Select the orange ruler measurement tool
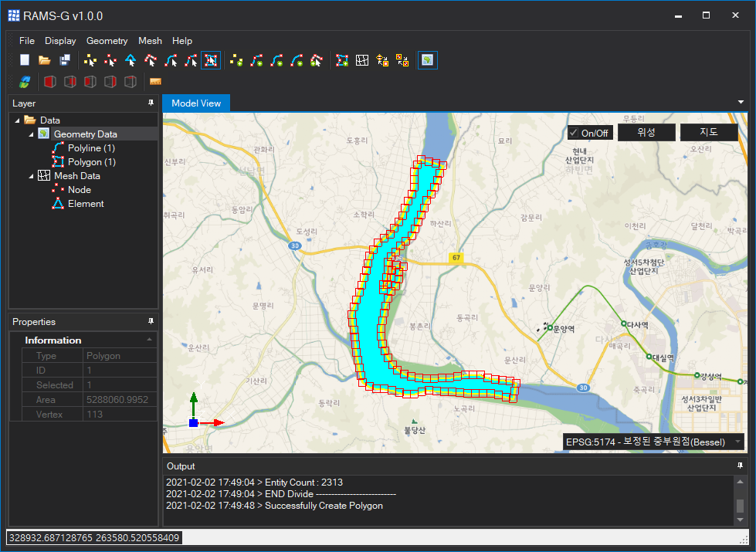756x552 pixels. pyautogui.click(x=155, y=82)
